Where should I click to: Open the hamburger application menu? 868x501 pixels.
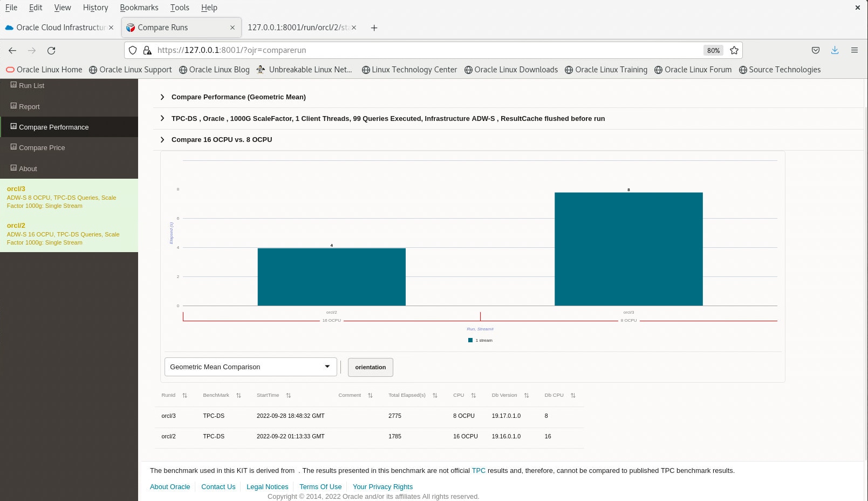tap(855, 50)
